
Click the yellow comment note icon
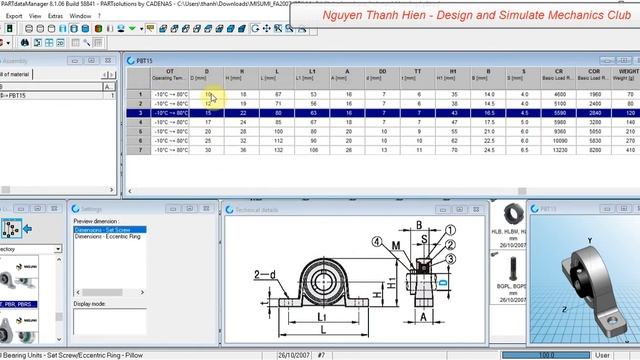tap(150, 29)
